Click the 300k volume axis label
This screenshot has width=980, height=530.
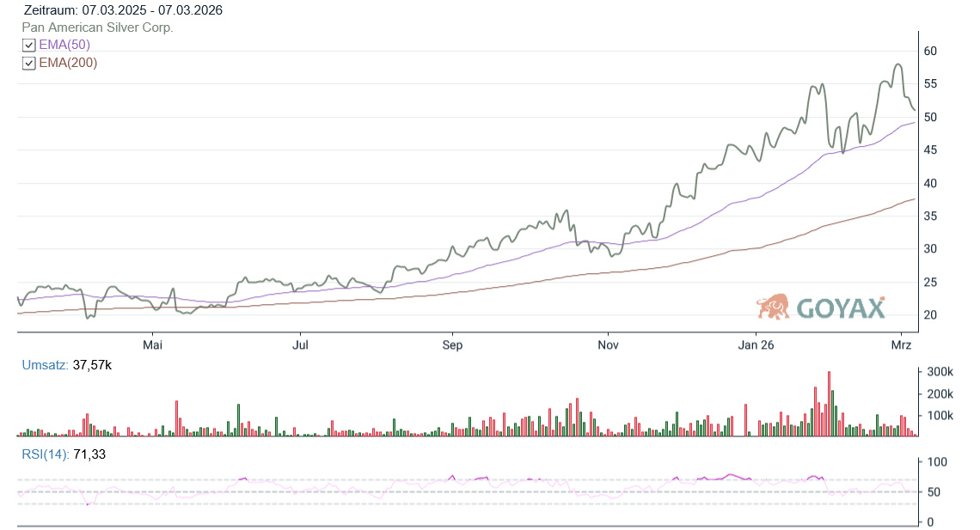937,372
